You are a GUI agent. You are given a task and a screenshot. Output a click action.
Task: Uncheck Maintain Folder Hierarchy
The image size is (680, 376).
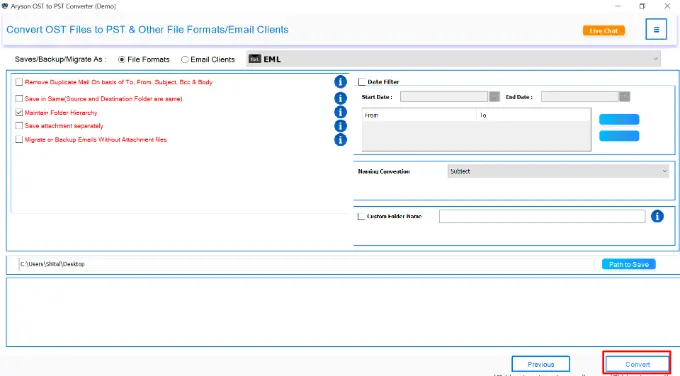(x=19, y=112)
